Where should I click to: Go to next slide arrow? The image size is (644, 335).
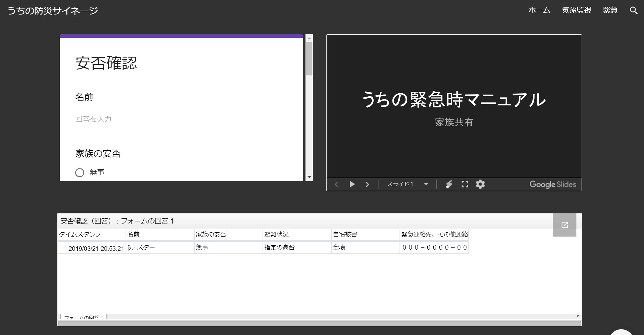(x=367, y=184)
